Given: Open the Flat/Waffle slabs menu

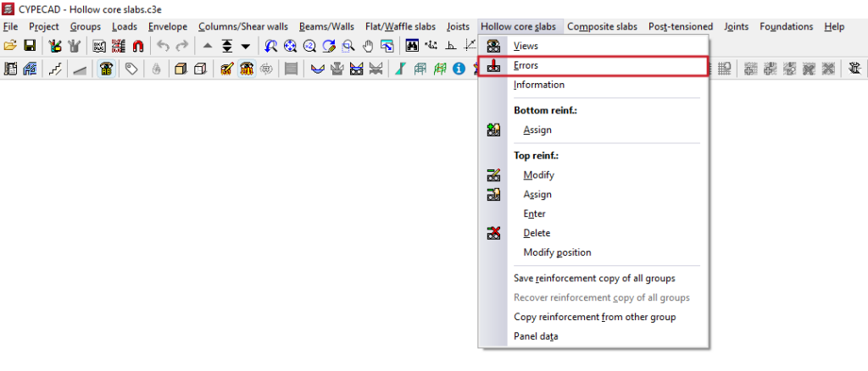Looking at the screenshot, I should (x=400, y=26).
